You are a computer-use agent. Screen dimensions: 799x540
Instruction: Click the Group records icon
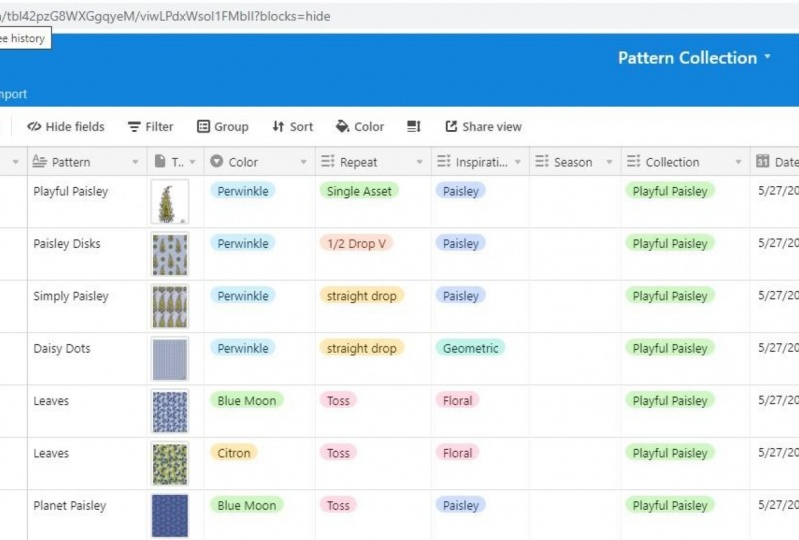coord(204,127)
